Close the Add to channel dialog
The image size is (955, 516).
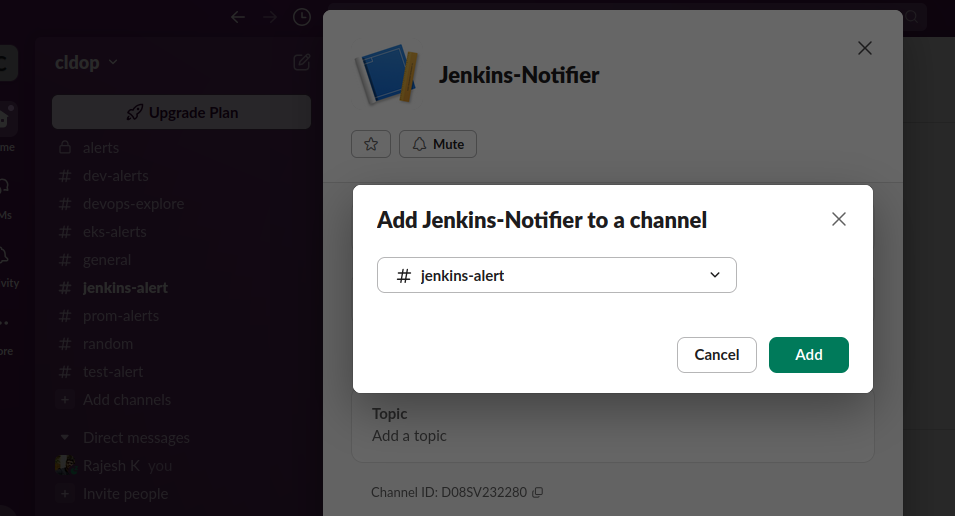839,219
